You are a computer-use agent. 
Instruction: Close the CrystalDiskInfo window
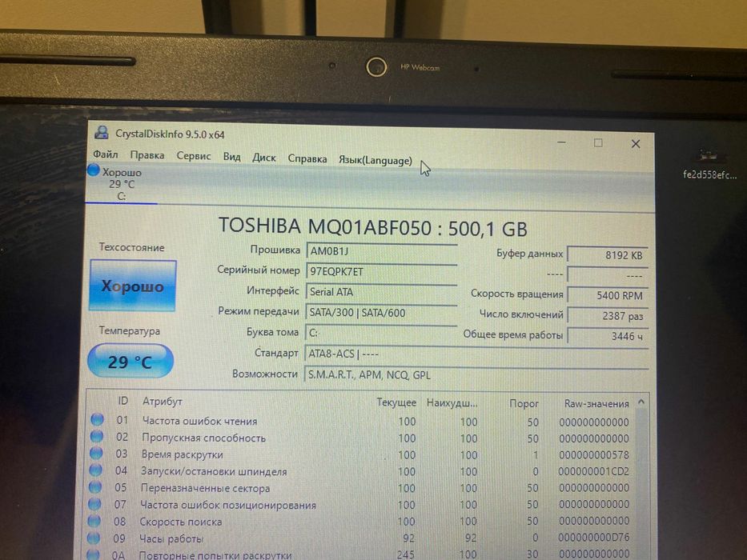tap(636, 144)
